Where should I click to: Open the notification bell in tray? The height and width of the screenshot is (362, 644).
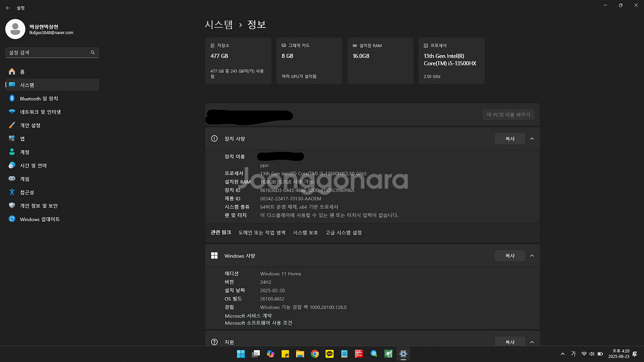tap(634, 354)
